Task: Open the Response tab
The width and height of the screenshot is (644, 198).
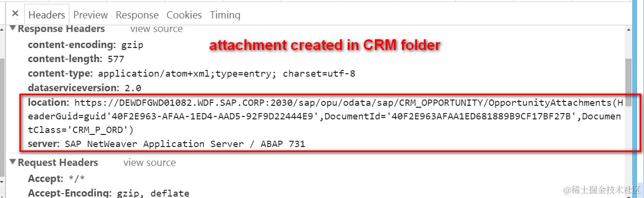Action: pyautogui.click(x=137, y=15)
